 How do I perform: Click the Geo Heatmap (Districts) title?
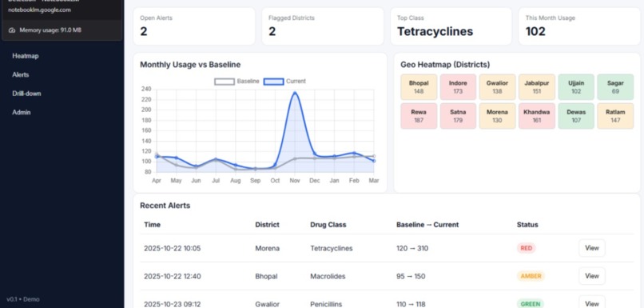point(445,65)
